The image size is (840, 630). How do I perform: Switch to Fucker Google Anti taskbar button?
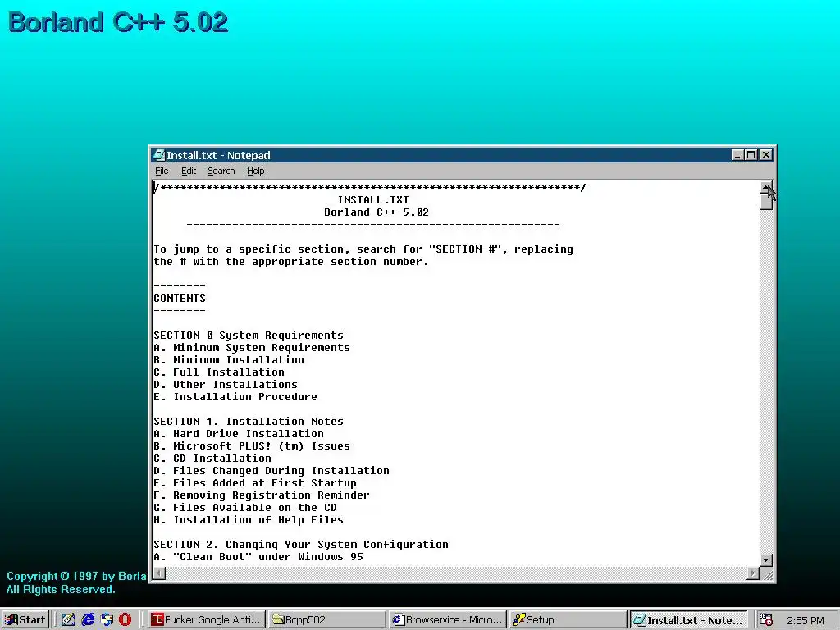click(x=206, y=620)
